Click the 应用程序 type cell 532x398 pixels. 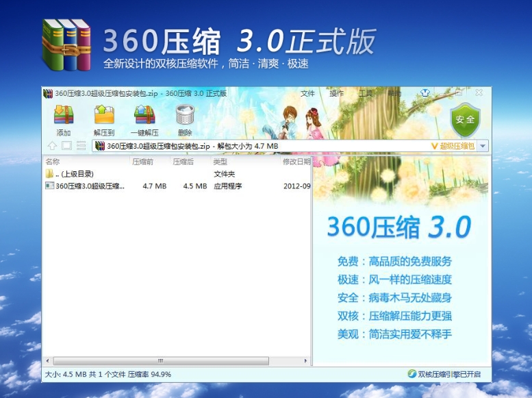[228, 186]
